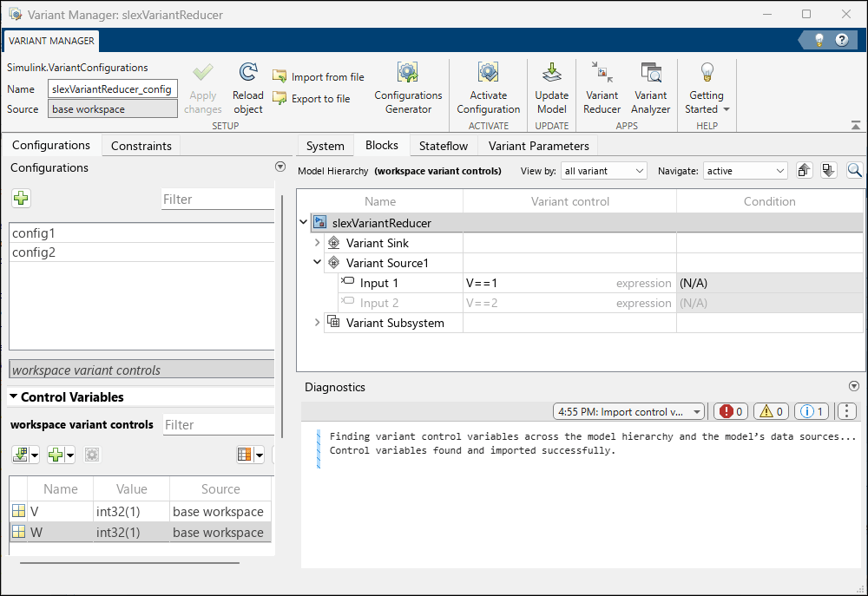Collapse the toolstrip ribbon
Image resolution: width=868 pixels, height=596 pixels.
point(856,126)
